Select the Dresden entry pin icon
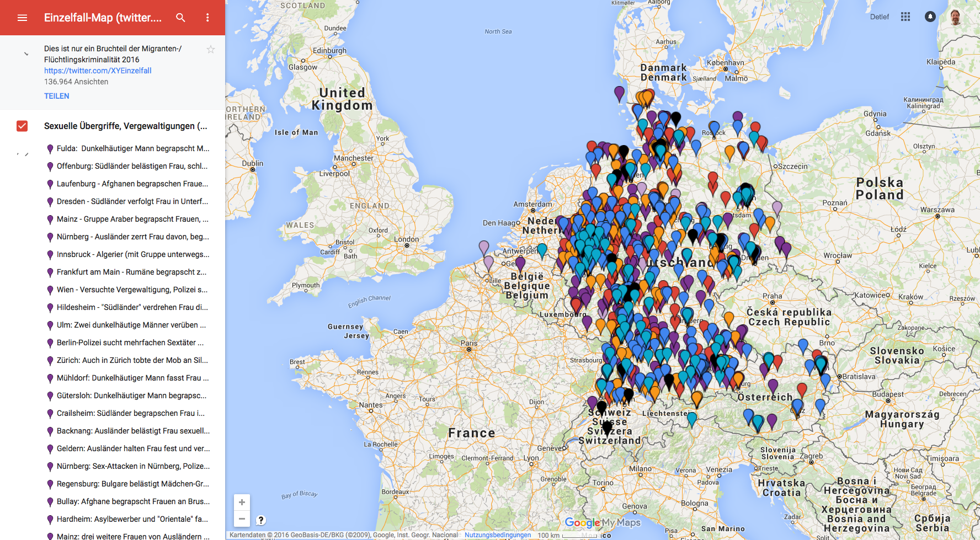The height and width of the screenshot is (540, 980). coord(50,202)
